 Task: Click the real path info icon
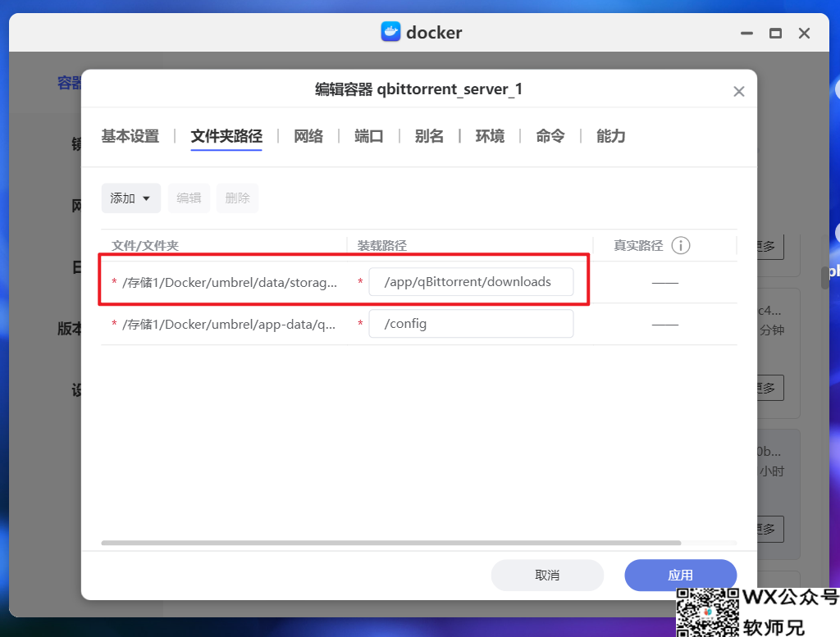tap(680, 246)
